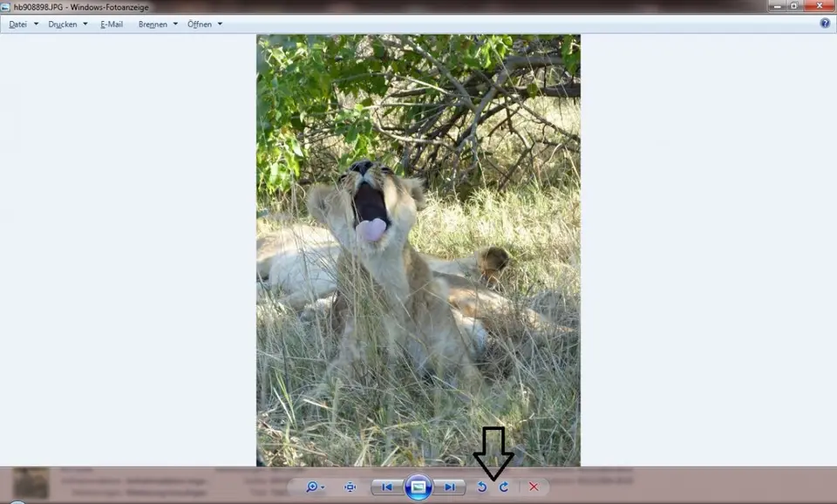This screenshot has height=504, width=837.
Task: Skip to the next photo
Action: pos(450,487)
